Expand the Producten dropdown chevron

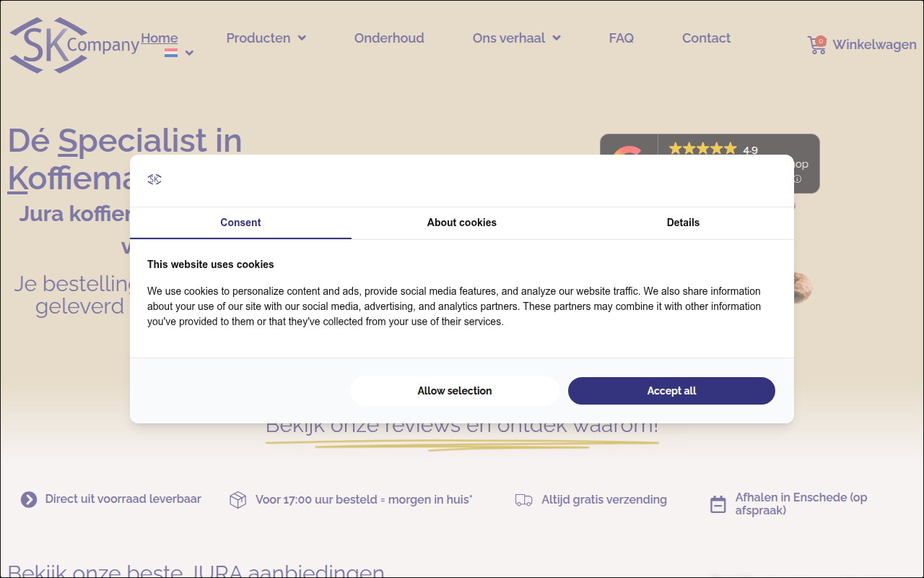pos(302,38)
